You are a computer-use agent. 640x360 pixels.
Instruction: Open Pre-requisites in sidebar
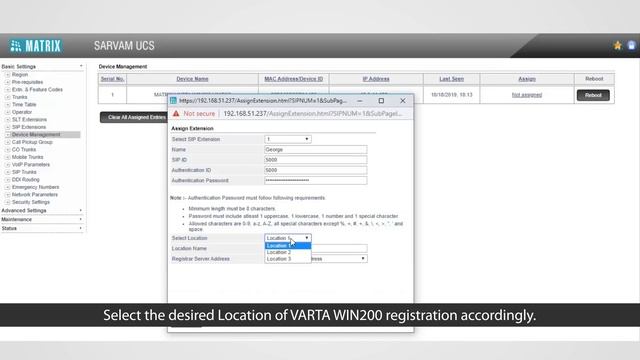coord(27,82)
